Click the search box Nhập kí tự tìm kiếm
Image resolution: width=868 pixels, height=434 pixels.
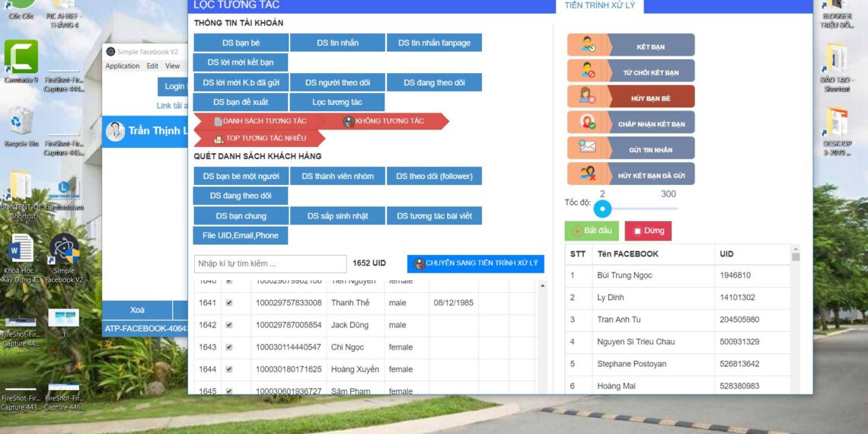coord(270,263)
